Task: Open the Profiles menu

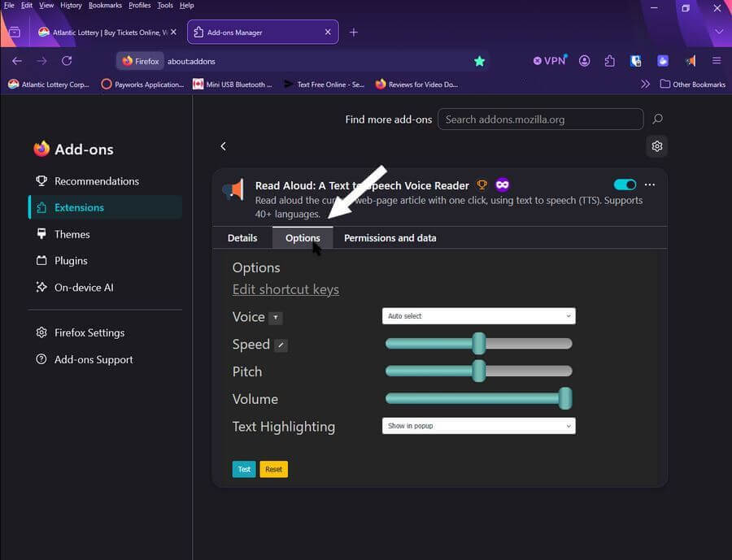Action: [x=140, y=5]
